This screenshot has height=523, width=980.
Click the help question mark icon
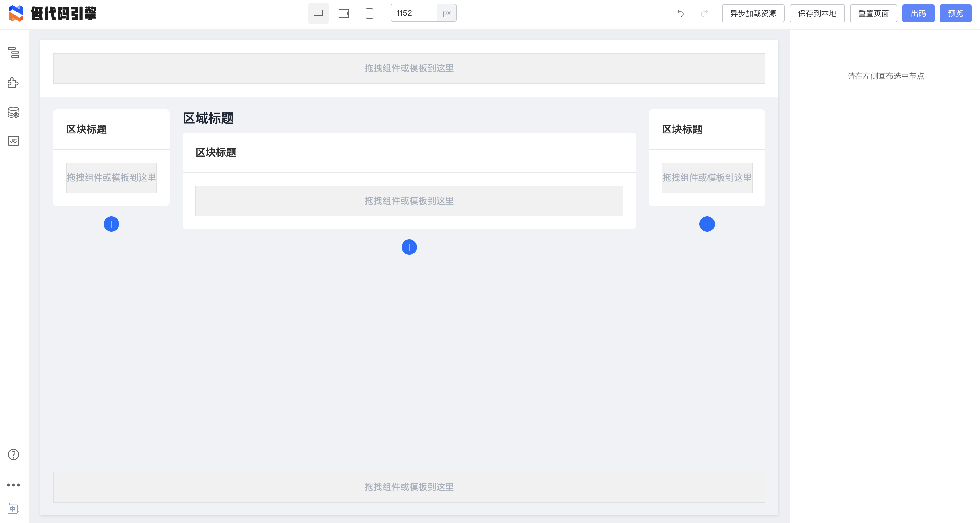coord(13,455)
